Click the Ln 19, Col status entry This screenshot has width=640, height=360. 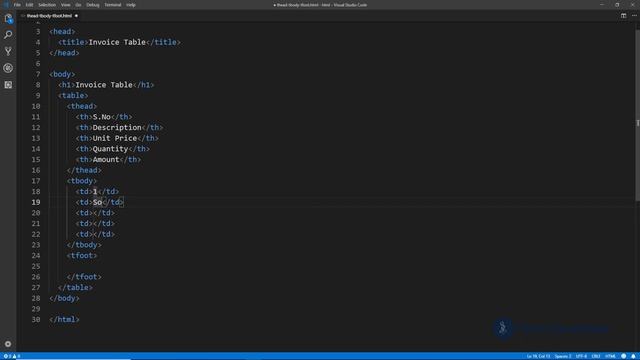pyautogui.click(x=538, y=356)
